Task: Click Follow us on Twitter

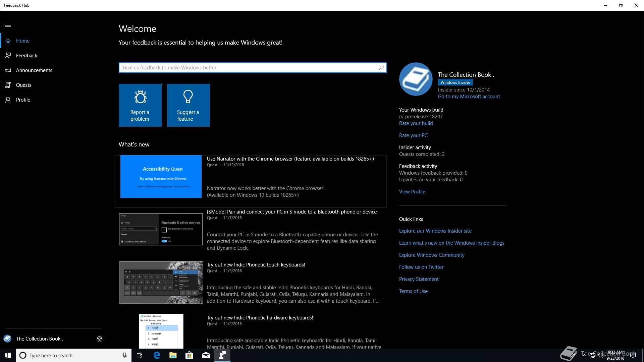Action: point(421,267)
